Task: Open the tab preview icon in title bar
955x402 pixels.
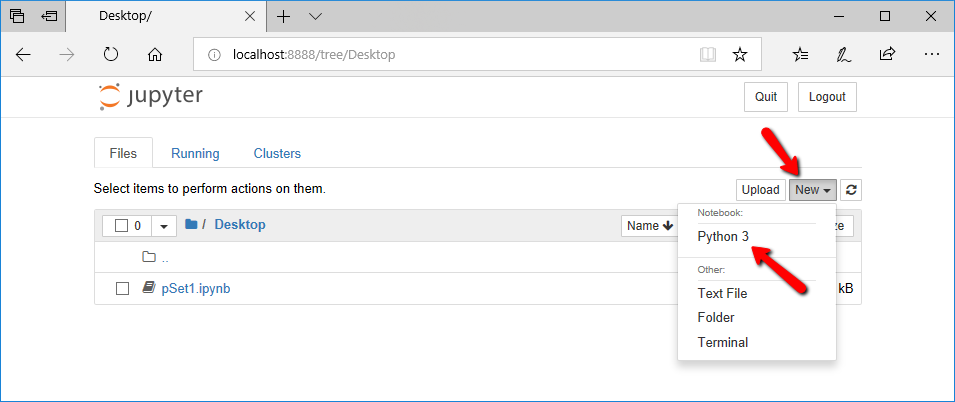Action: click(17, 16)
